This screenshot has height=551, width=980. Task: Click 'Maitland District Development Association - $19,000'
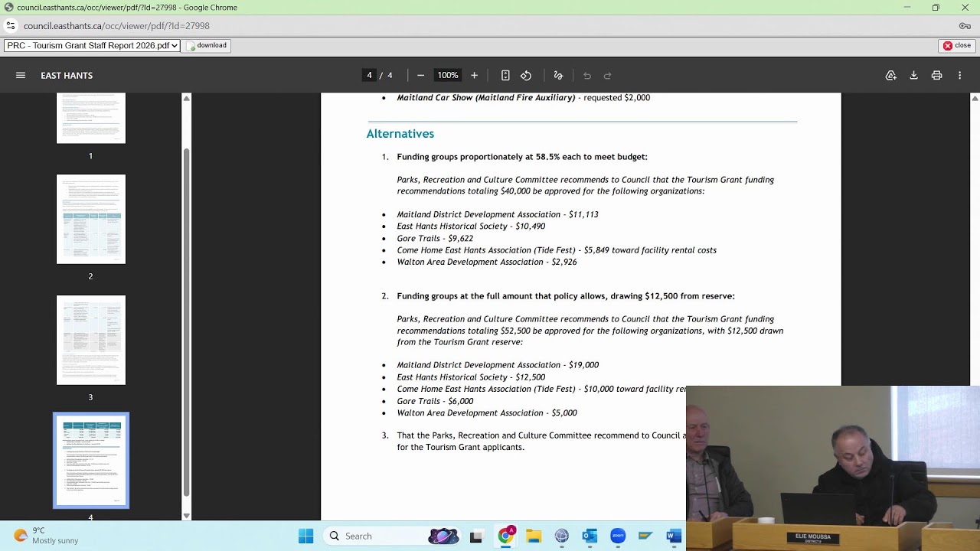pyautogui.click(x=498, y=365)
